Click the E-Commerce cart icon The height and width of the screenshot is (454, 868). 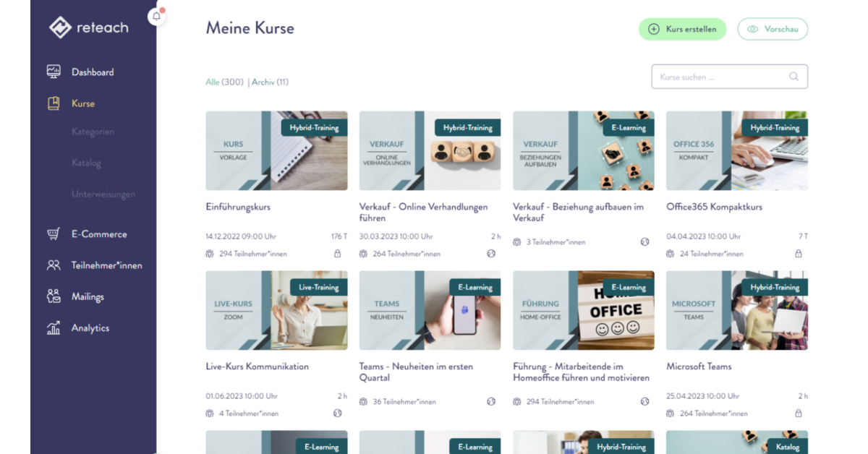(x=54, y=234)
